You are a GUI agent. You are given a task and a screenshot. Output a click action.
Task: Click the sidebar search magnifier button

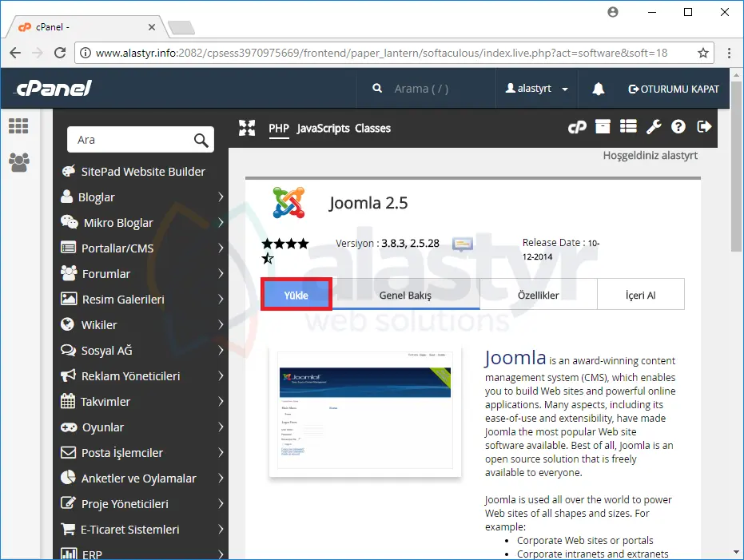coord(201,140)
